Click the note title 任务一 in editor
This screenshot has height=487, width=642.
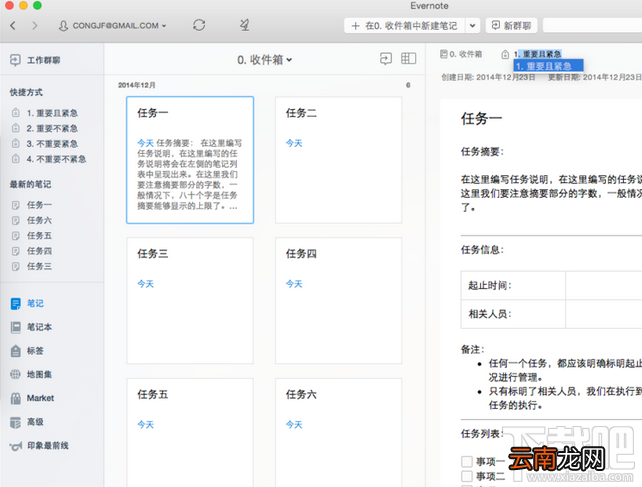pos(482,119)
